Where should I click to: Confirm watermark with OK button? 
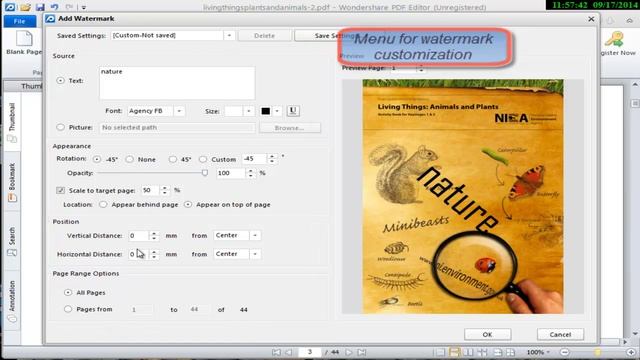[487, 334]
